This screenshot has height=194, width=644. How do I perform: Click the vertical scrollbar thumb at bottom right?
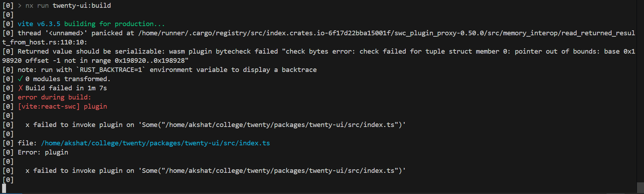pyautogui.click(x=640, y=188)
